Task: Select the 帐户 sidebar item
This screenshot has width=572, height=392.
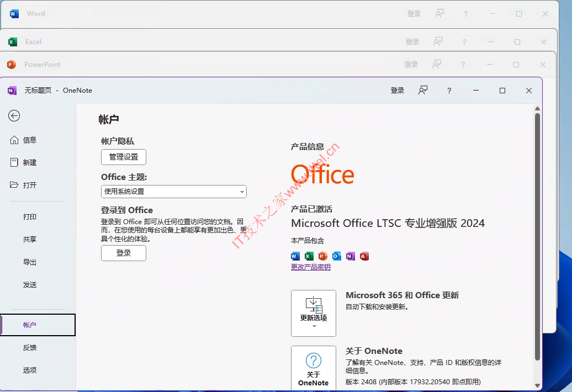Action: point(38,325)
